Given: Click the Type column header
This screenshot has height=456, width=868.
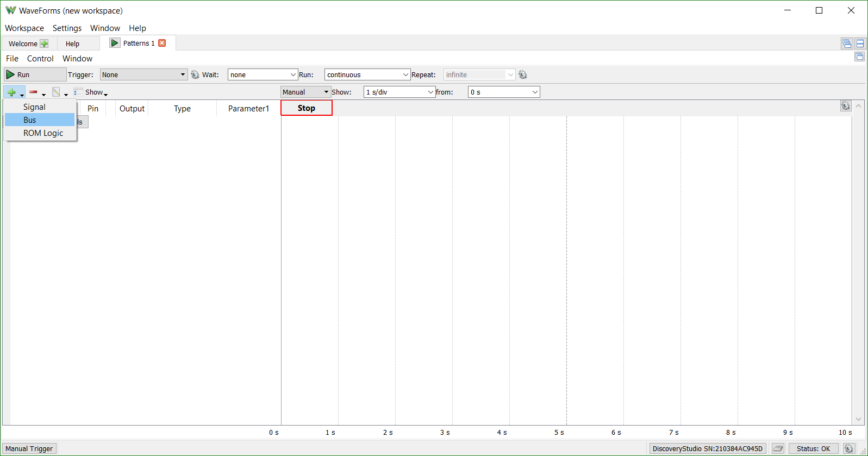Looking at the screenshot, I should (x=182, y=109).
